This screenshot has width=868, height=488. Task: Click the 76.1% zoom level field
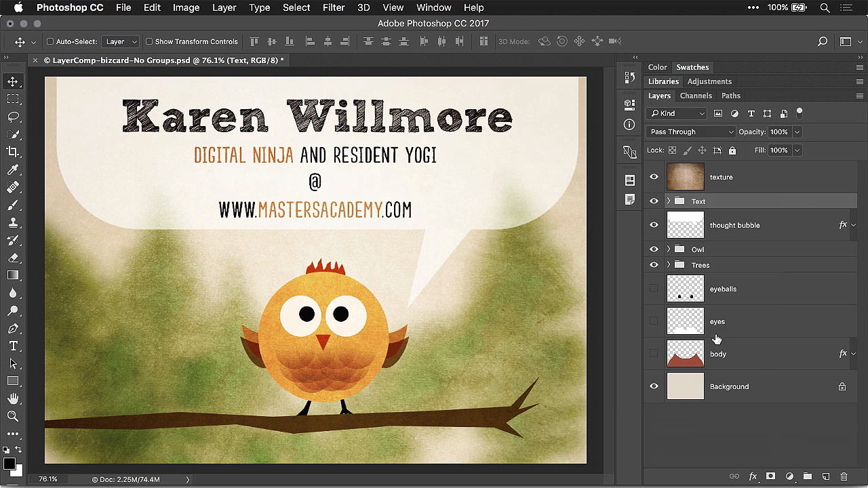pos(48,479)
